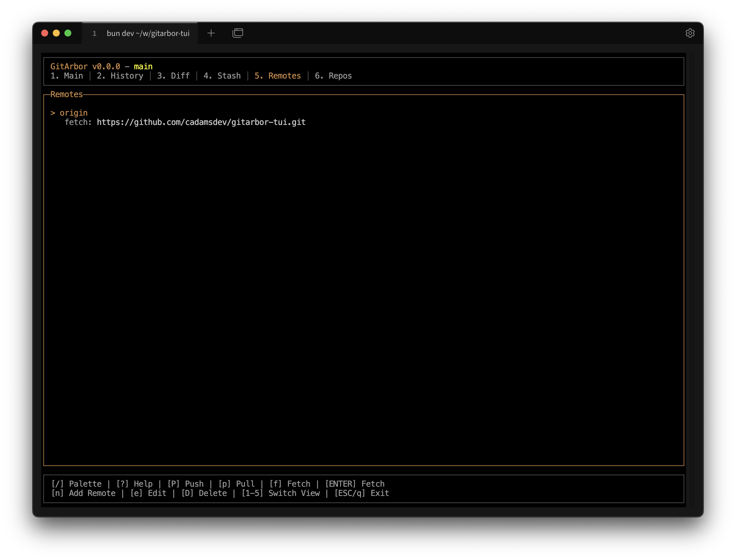Image resolution: width=736 pixels, height=560 pixels.
Task: Click the new tab plus icon
Action: [x=211, y=33]
